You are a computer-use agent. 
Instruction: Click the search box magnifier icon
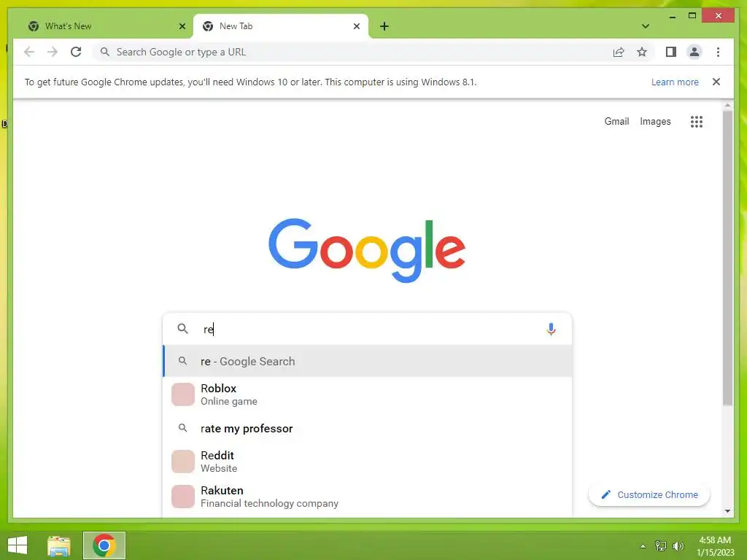click(x=182, y=329)
